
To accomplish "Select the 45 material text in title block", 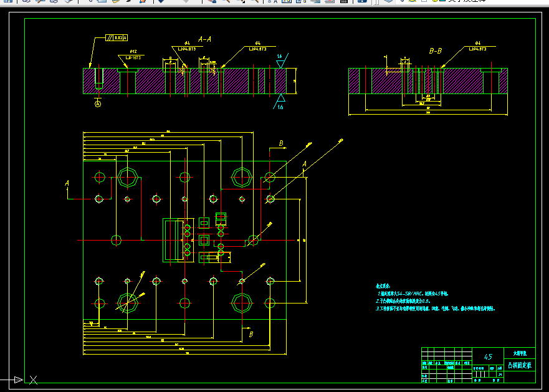I will pyautogui.click(x=488, y=356).
